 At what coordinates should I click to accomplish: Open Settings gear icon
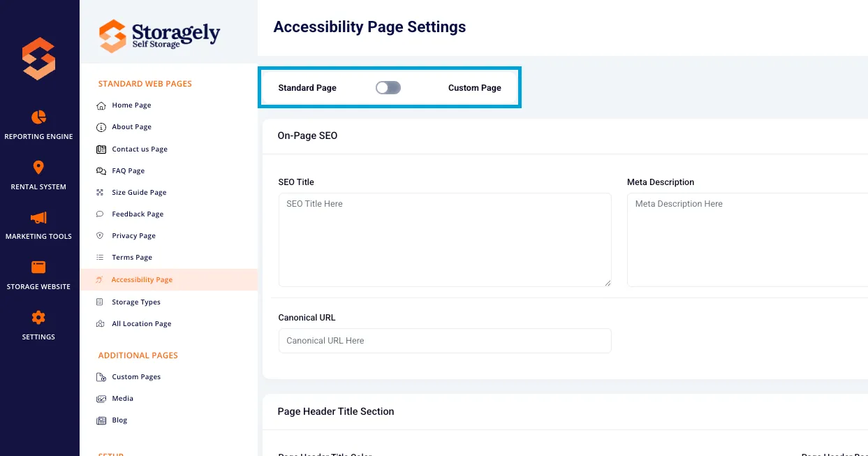(x=38, y=318)
